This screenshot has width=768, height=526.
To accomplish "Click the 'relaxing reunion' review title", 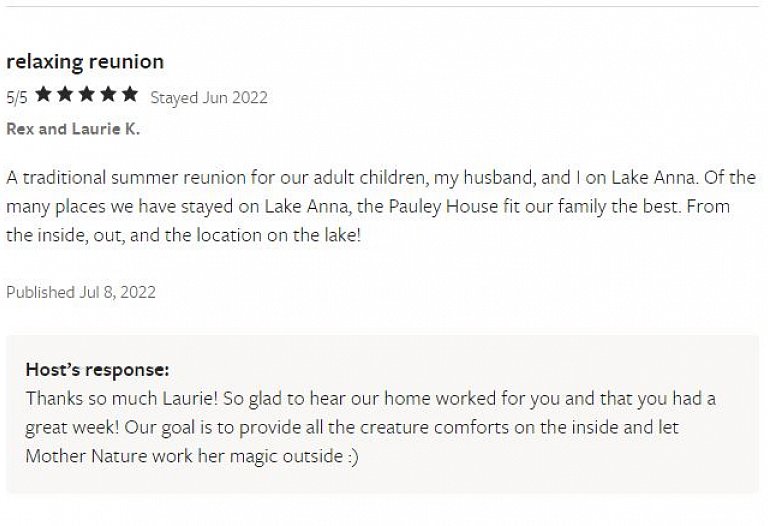I will (85, 62).
